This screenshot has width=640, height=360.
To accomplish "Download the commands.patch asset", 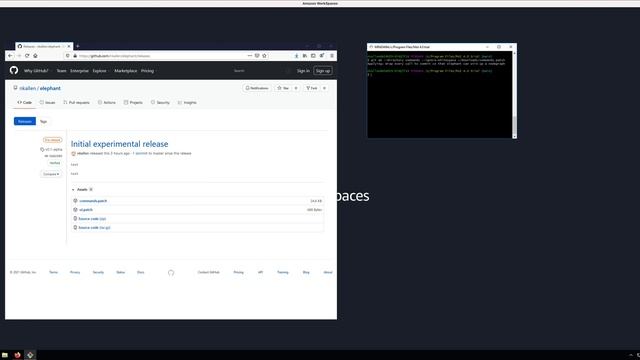I will [93, 201].
